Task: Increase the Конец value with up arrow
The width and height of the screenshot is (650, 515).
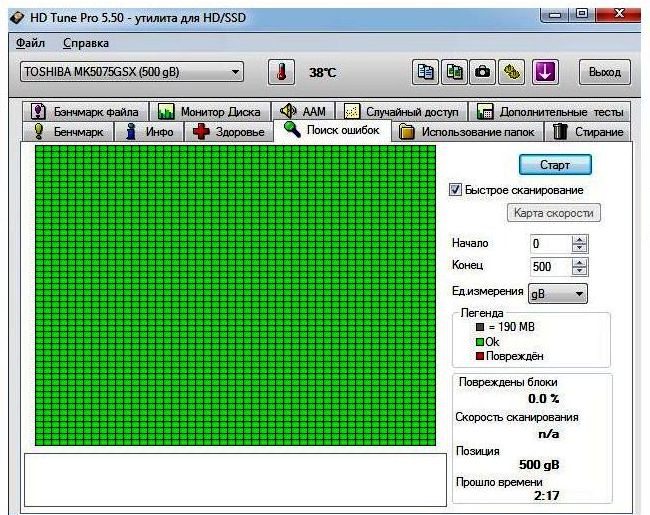Action: click(579, 262)
